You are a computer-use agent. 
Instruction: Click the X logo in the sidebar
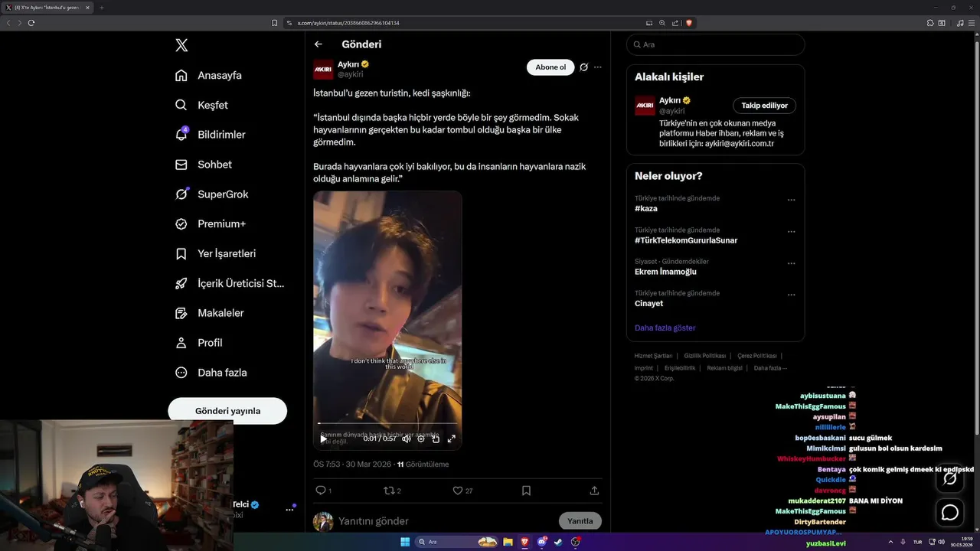(x=181, y=45)
